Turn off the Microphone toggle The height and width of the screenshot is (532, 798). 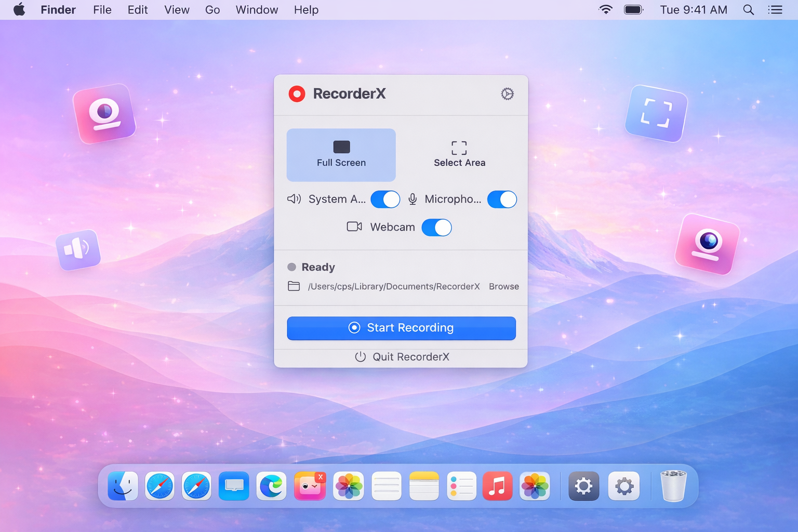(501, 199)
